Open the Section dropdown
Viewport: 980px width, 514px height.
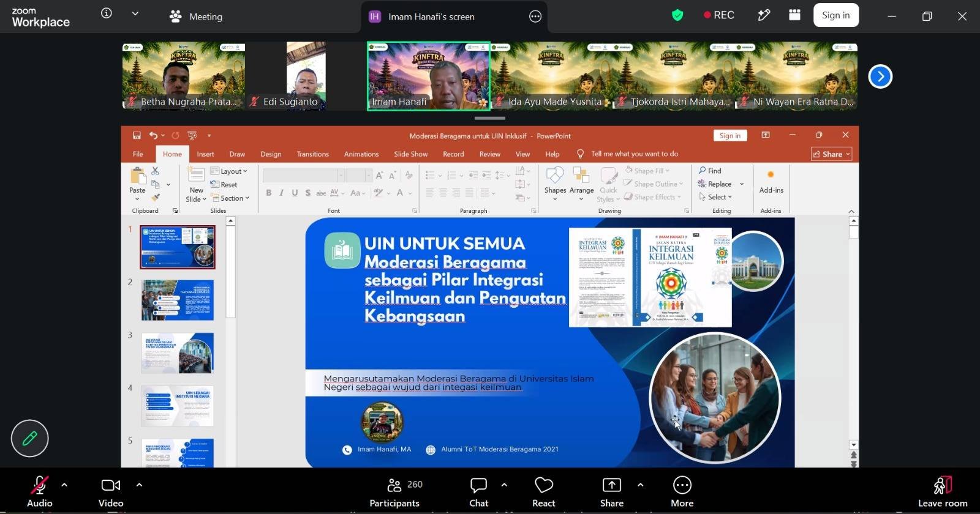[230, 198]
